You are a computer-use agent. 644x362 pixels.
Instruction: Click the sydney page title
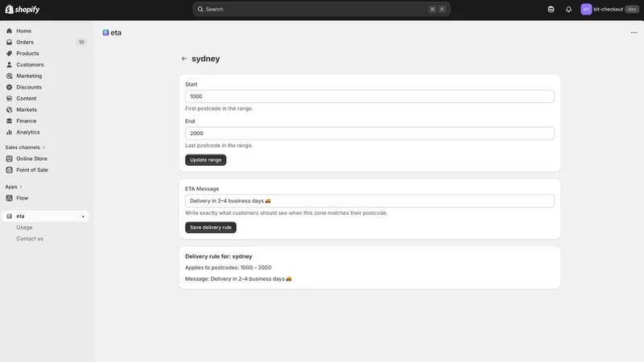[x=206, y=59]
